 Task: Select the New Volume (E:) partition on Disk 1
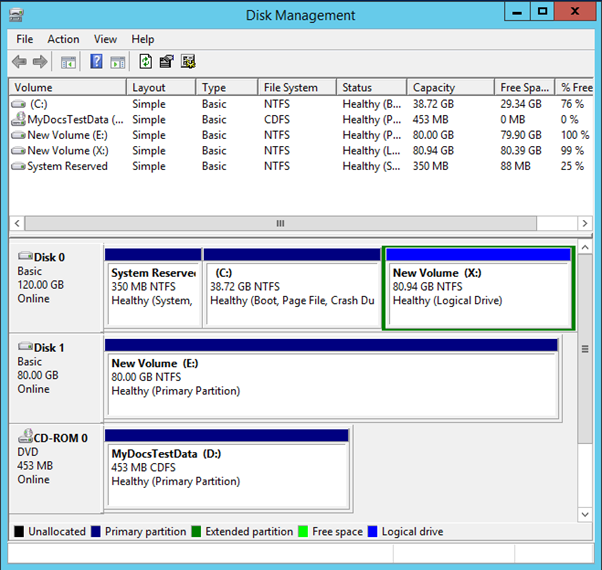[x=332, y=378]
